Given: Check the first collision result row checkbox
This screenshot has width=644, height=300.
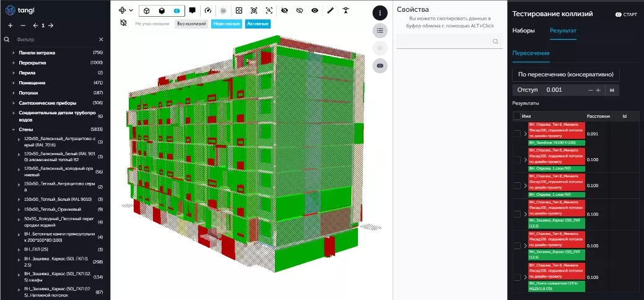Looking at the screenshot, I should tap(517, 133).
